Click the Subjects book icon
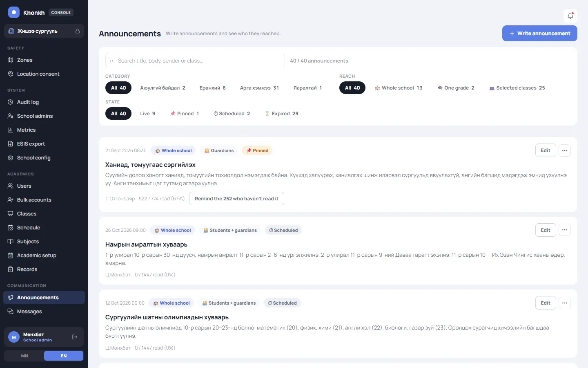This screenshot has height=368, width=588. 11,242
